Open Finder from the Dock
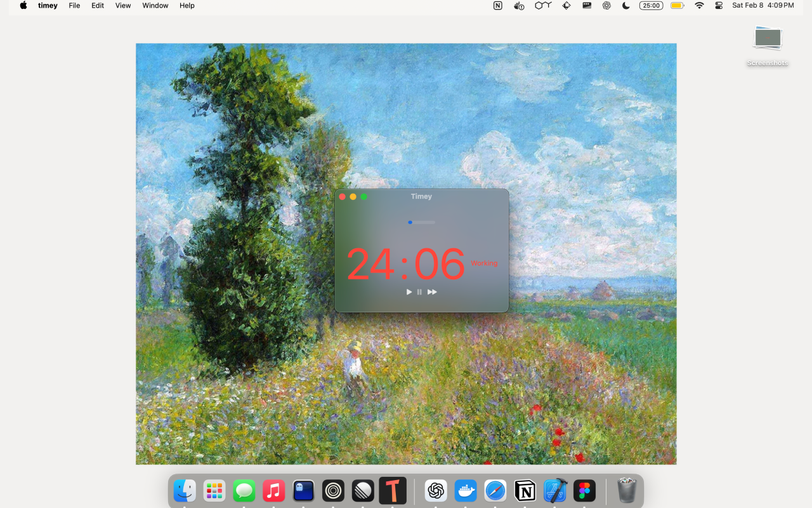The image size is (812, 508). pos(185,491)
